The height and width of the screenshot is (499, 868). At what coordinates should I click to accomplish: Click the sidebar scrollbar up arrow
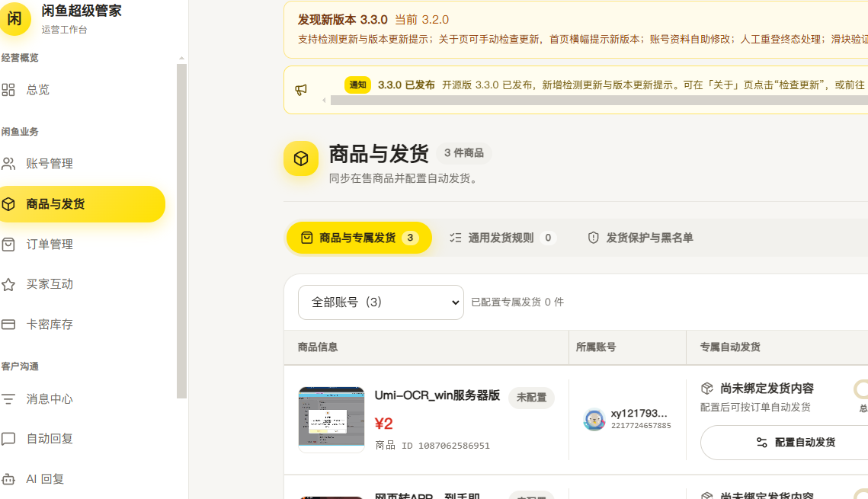181,58
